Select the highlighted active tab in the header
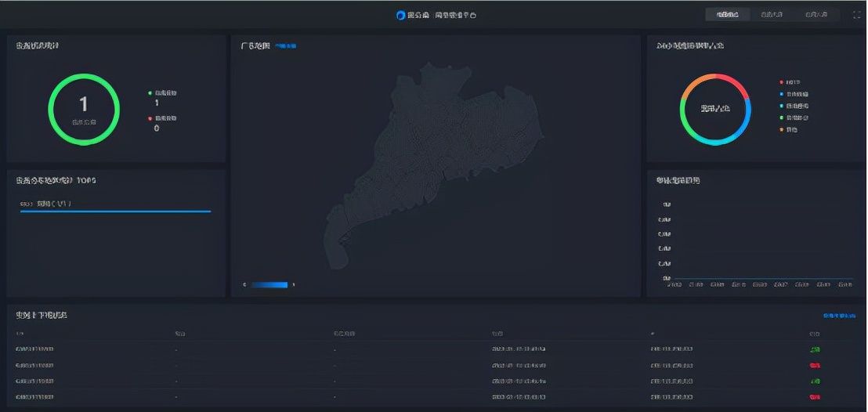Screen dimensions: 868x412 click(x=727, y=15)
